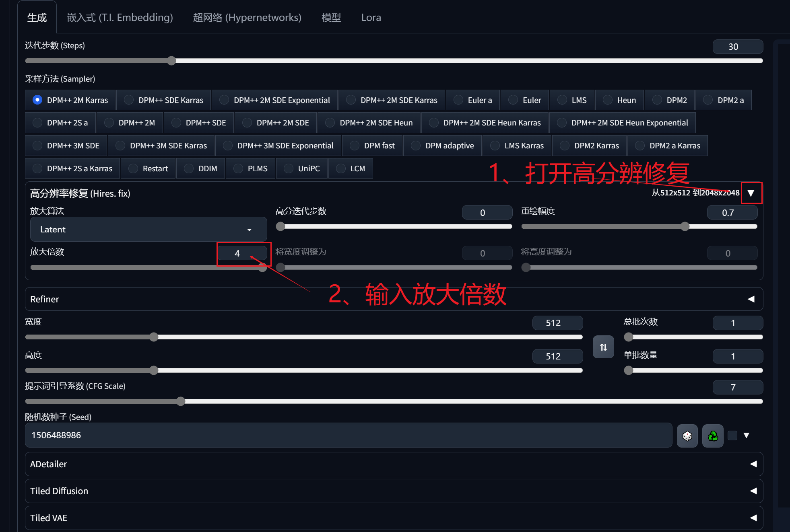Click the 将高度调整为 value field
This screenshot has height=532, width=790.
[732, 253]
